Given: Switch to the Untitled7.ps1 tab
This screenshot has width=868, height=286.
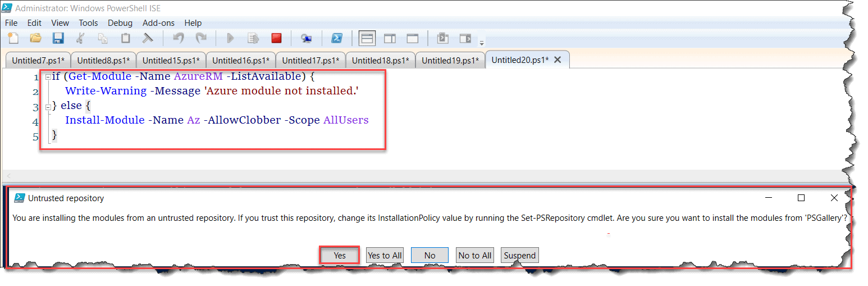Looking at the screenshot, I should pyautogui.click(x=38, y=60).
